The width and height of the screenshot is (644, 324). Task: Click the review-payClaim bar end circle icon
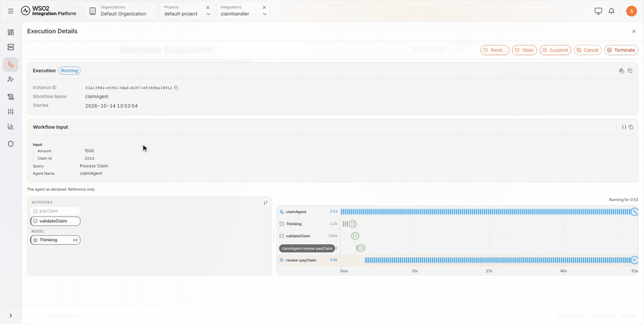pos(635,260)
